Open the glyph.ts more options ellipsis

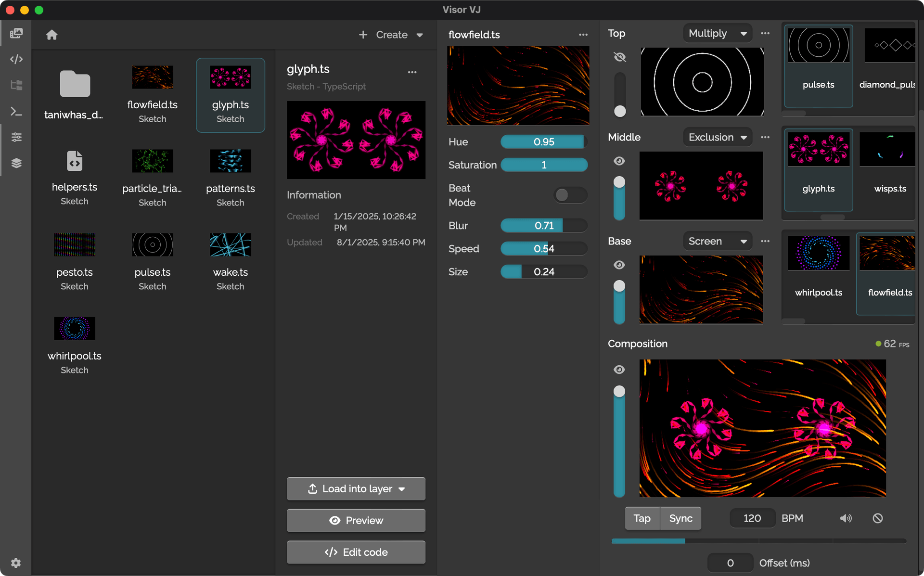[412, 72]
